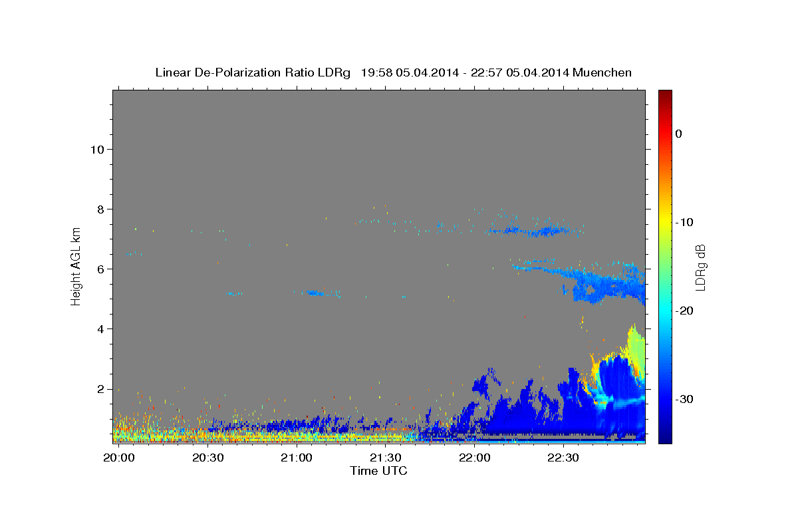Click the height tick label 2
The width and height of the screenshot is (798, 532).
click(x=100, y=388)
